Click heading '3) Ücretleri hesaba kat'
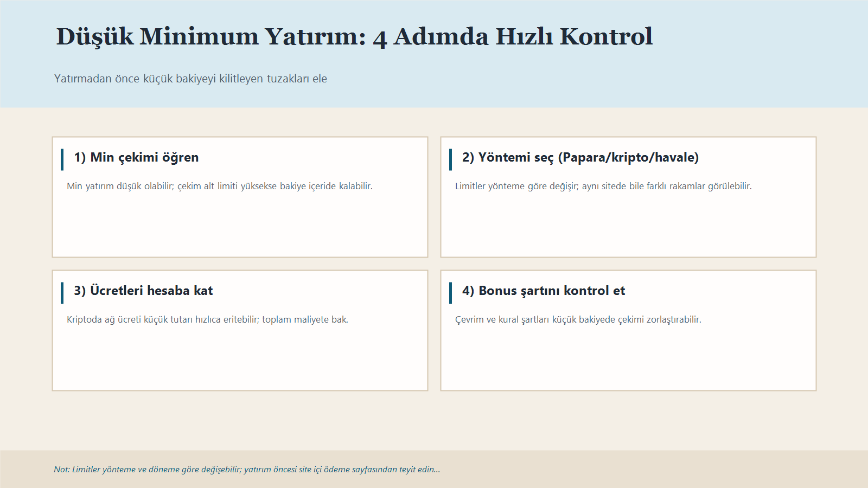Image resolution: width=868 pixels, height=488 pixels. click(144, 291)
